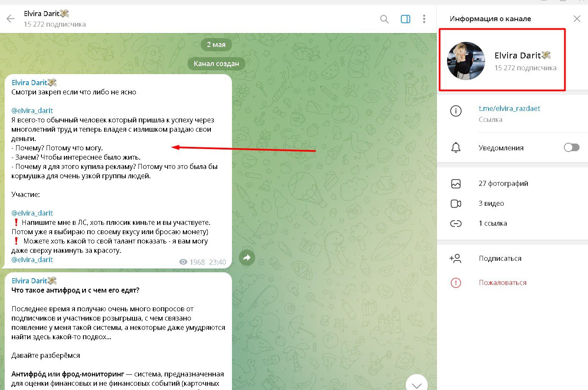Image resolution: width=588 pixels, height=390 pixels.
Task: Open the last @elvira_darit mention in first post
Action: click(x=32, y=260)
